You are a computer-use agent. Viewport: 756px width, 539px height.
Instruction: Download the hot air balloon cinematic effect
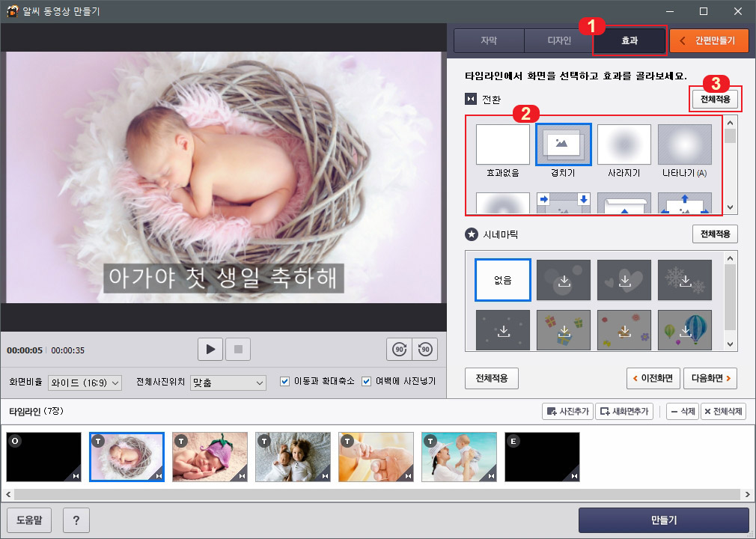684,329
